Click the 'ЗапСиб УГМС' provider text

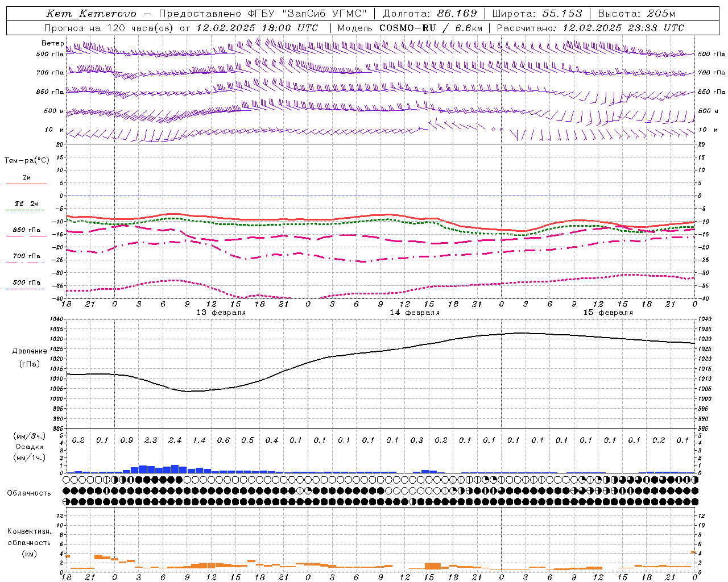pos(325,14)
